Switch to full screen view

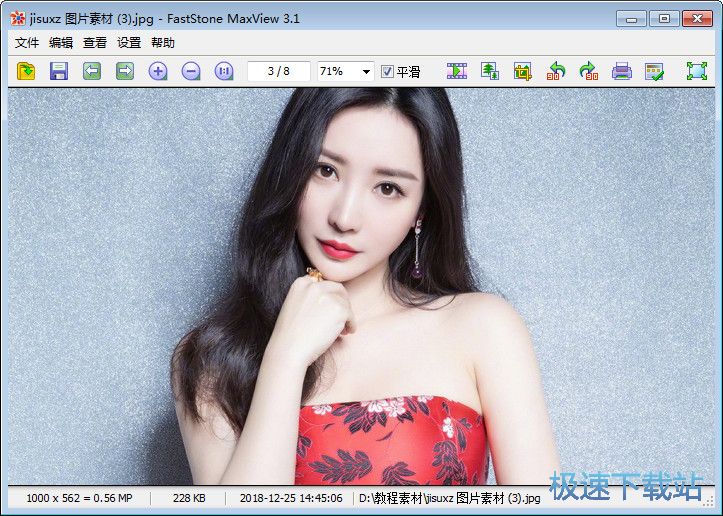click(x=696, y=71)
